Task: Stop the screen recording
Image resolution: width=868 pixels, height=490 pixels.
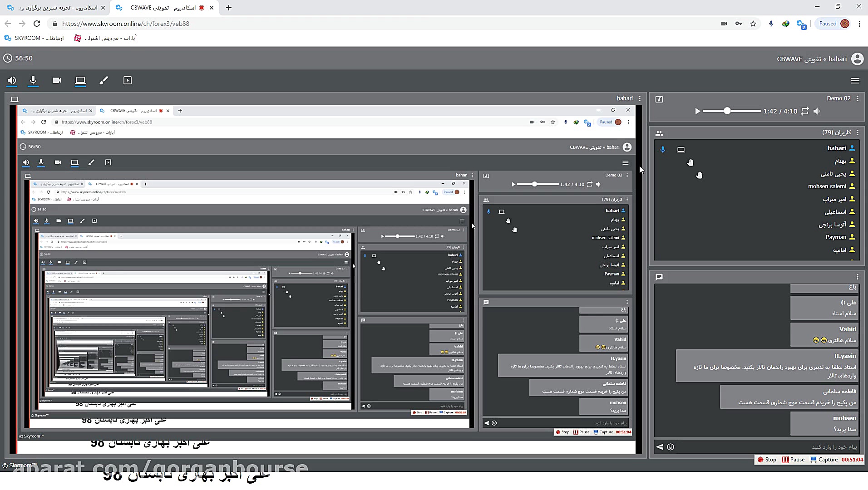Action: click(x=767, y=460)
